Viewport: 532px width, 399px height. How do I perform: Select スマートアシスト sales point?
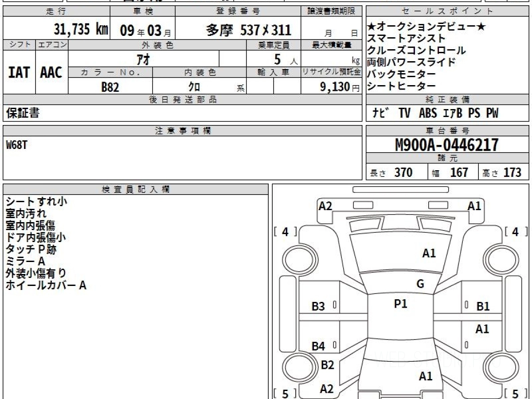[406, 39]
